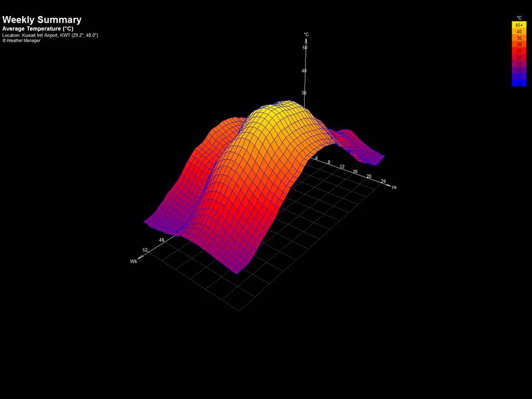The image size is (532, 399).
Task: Click the '24' tick on hour axis
Action: (x=383, y=181)
